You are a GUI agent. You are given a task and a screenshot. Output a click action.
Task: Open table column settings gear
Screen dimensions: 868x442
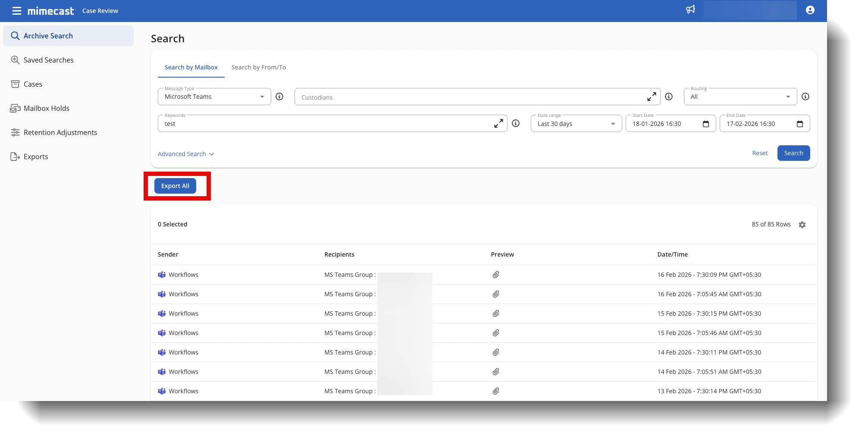click(802, 225)
